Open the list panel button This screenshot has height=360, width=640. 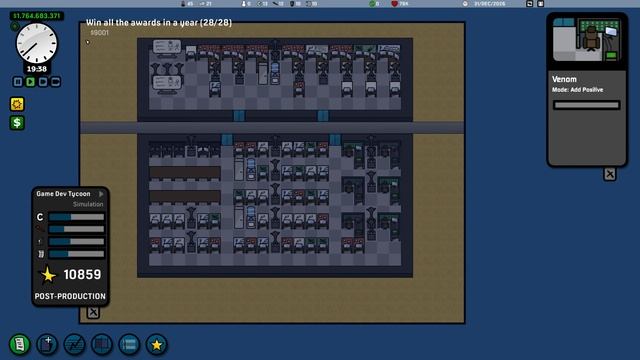(x=129, y=344)
